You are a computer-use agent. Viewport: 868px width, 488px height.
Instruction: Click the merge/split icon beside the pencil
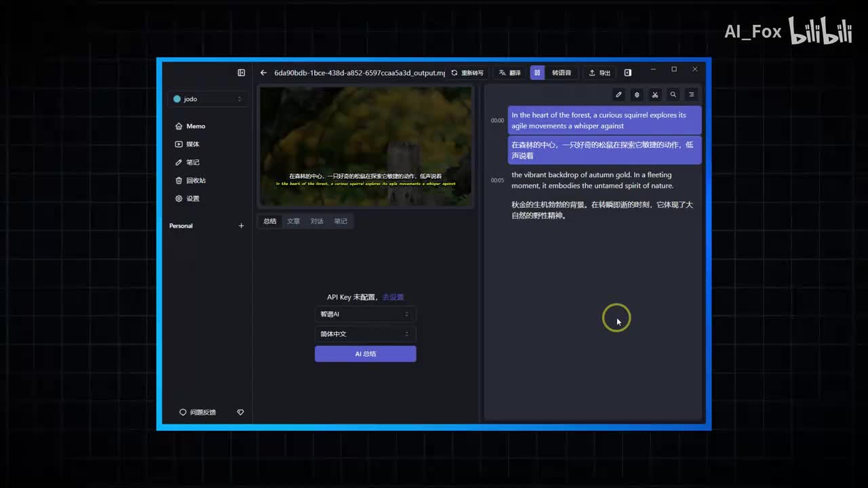tap(637, 95)
